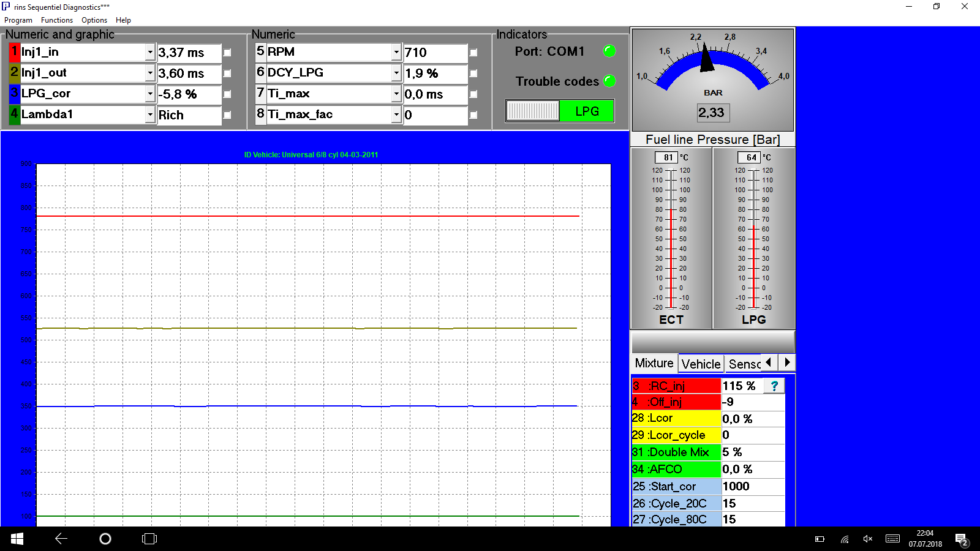Open the Windows Start menu

tap(17, 539)
